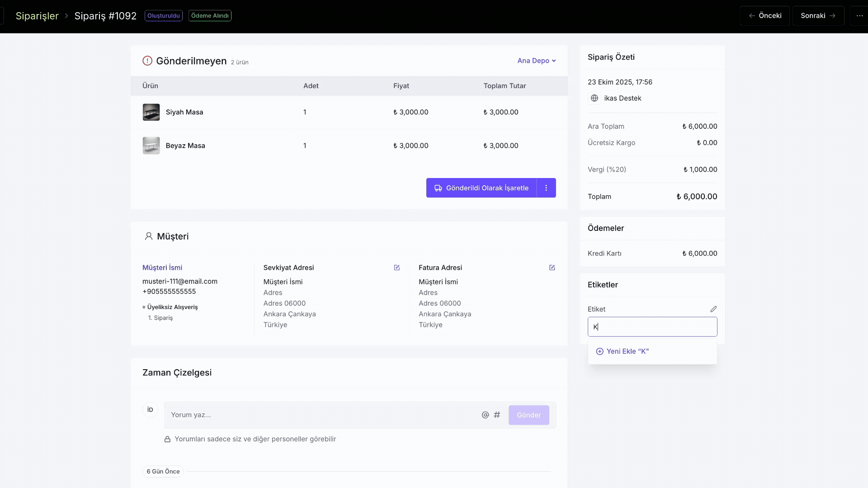Open Müşteri İsmi customer link

point(162,267)
